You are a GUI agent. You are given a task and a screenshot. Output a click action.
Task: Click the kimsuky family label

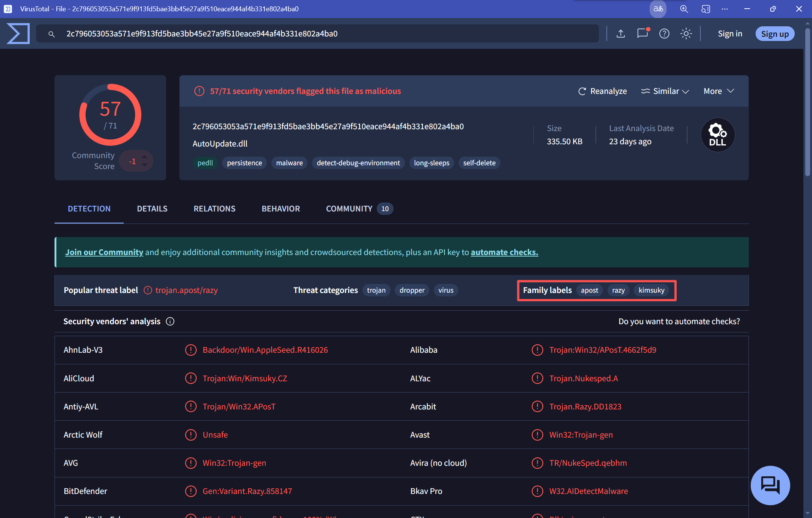(651, 290)
